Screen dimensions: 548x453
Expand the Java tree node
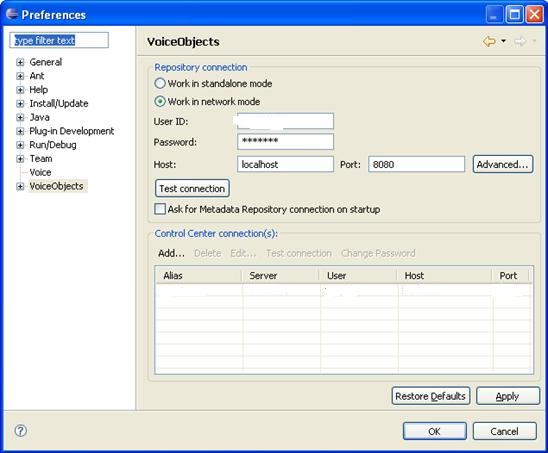point(20,117)
